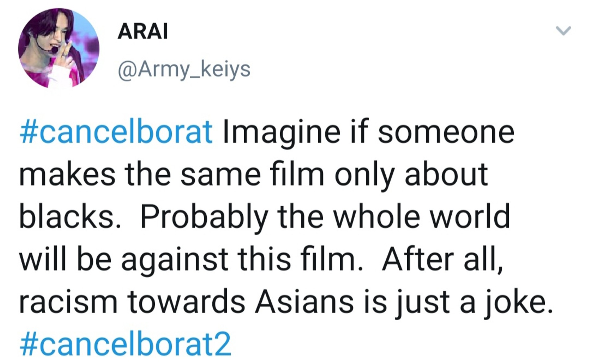The image size is (589, 364).
Task: Open ARAI's profile picture
Action: coord(59,48)
